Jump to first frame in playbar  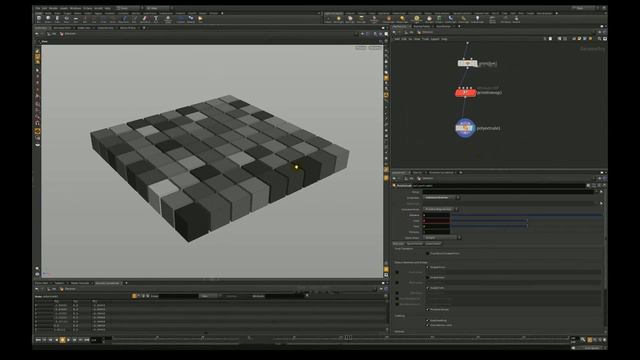pos(38,340)
